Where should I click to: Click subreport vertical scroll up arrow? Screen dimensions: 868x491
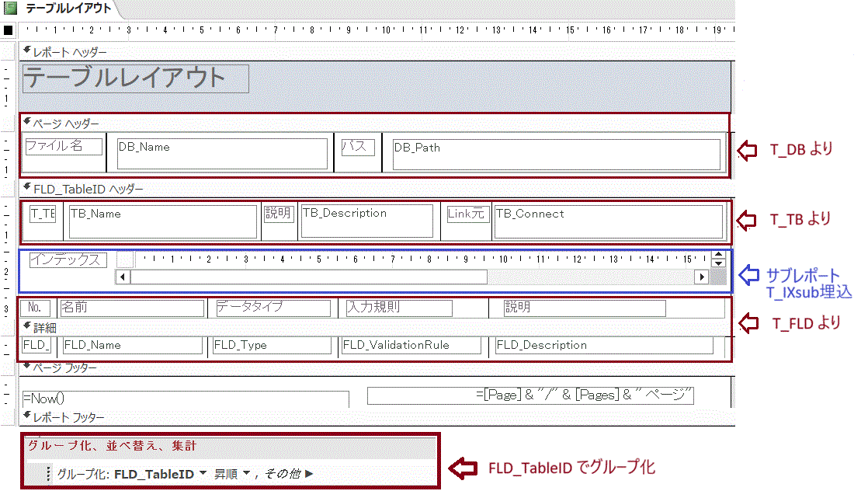719,256
